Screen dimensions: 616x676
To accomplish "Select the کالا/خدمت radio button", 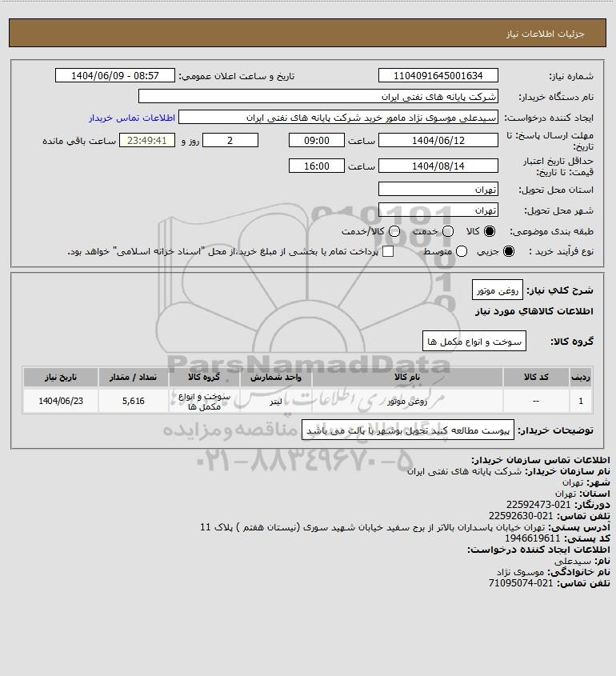I will [394, 231].
